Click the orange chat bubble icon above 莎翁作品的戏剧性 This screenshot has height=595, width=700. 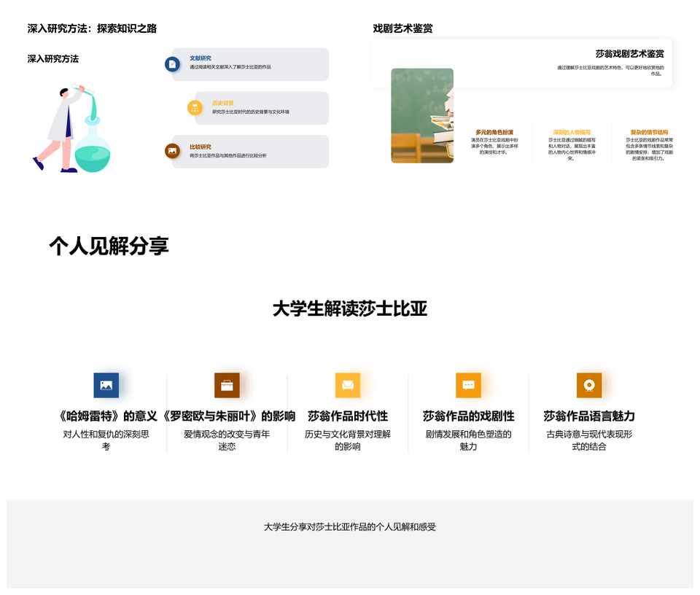click(x=468, y=385)
